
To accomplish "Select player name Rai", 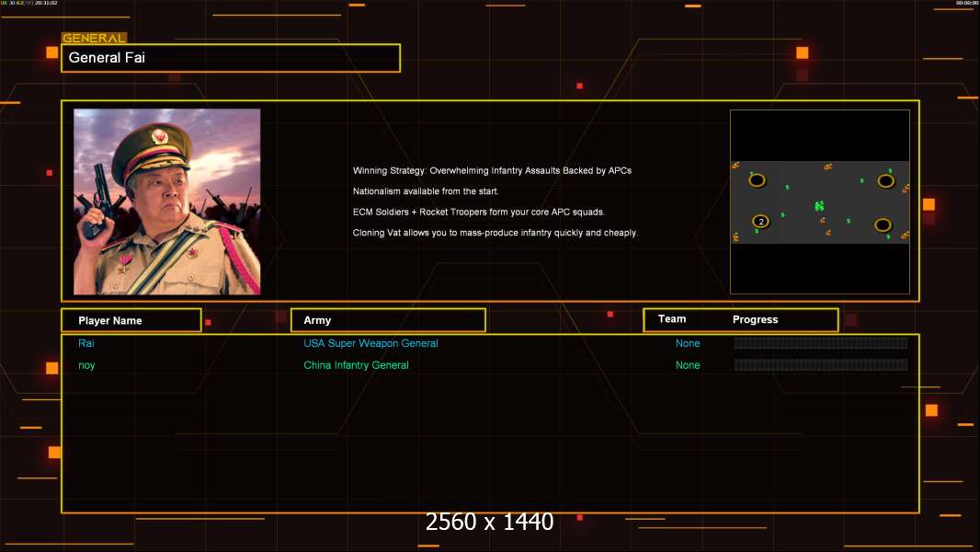I will point(86,343).
